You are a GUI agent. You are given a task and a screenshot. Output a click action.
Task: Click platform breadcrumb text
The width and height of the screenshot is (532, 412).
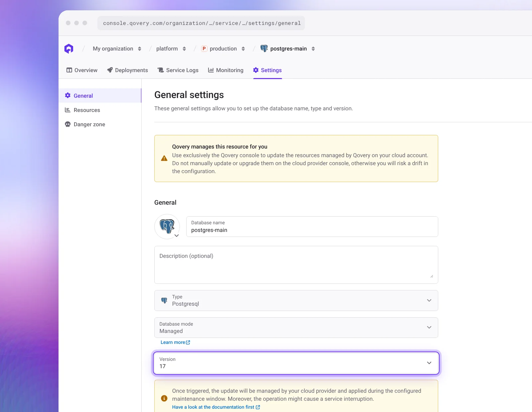pyautogui.click(x=167, y=49)
